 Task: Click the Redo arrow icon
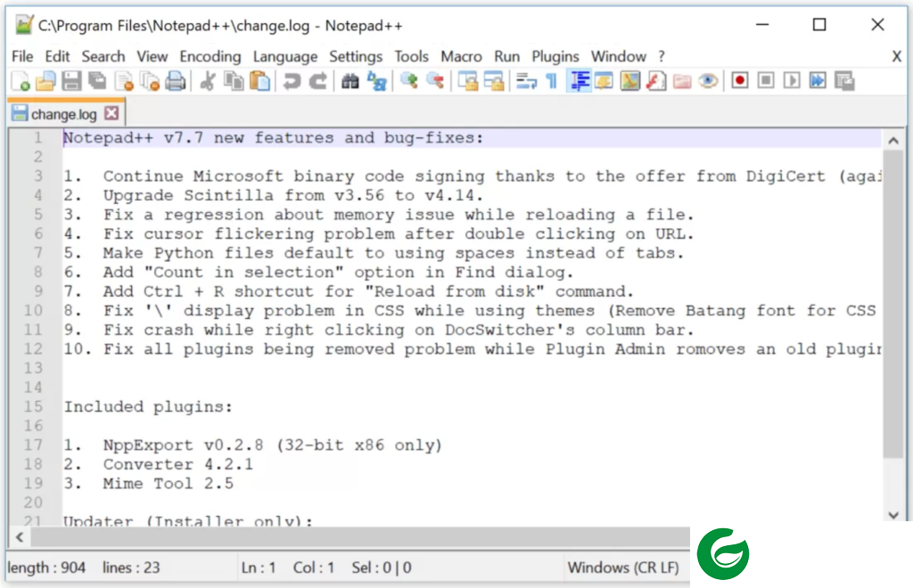[318, 81]
